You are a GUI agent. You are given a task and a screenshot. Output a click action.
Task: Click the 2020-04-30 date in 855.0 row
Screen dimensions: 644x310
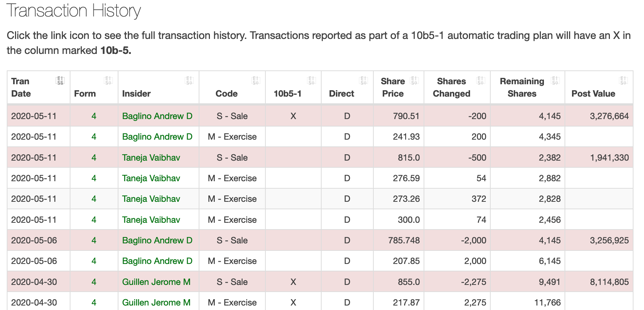(34, 282)
